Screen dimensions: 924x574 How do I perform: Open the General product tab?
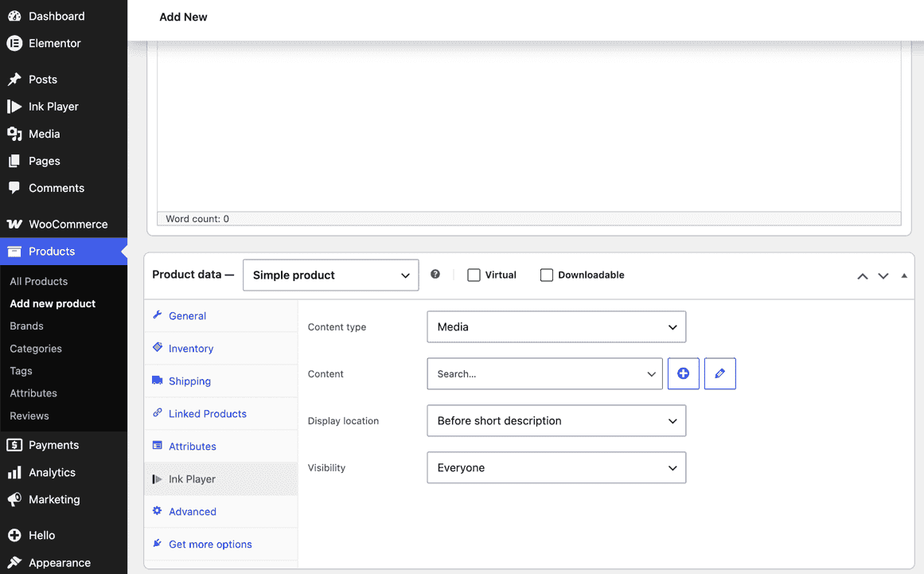point(221,316)
